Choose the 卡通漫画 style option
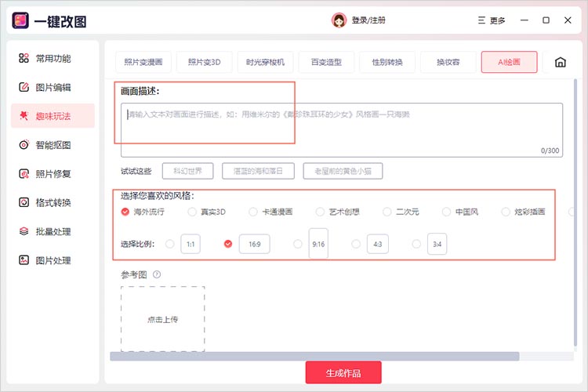Viewport: 588px width, 392px height. 253,212
